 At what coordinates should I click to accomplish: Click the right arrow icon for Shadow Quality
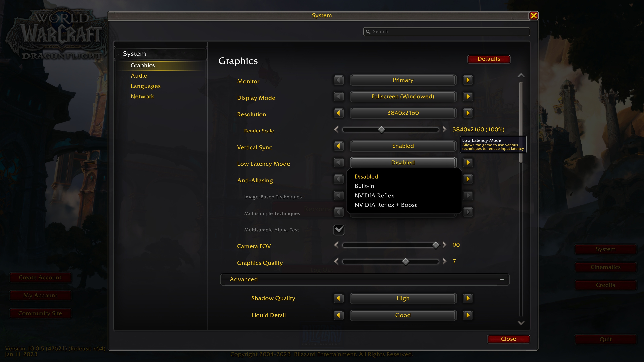click(x=468, y=298)
